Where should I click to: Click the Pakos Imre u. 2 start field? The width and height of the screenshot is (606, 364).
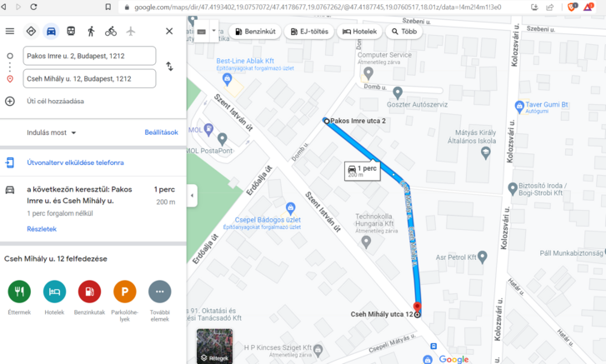[90, 56]
